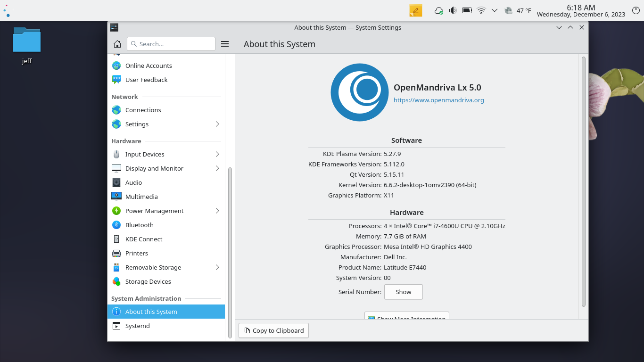Click the Input Devices mouse icon
This screenshot has height=362, width=644.
click(x=116, y=154)
